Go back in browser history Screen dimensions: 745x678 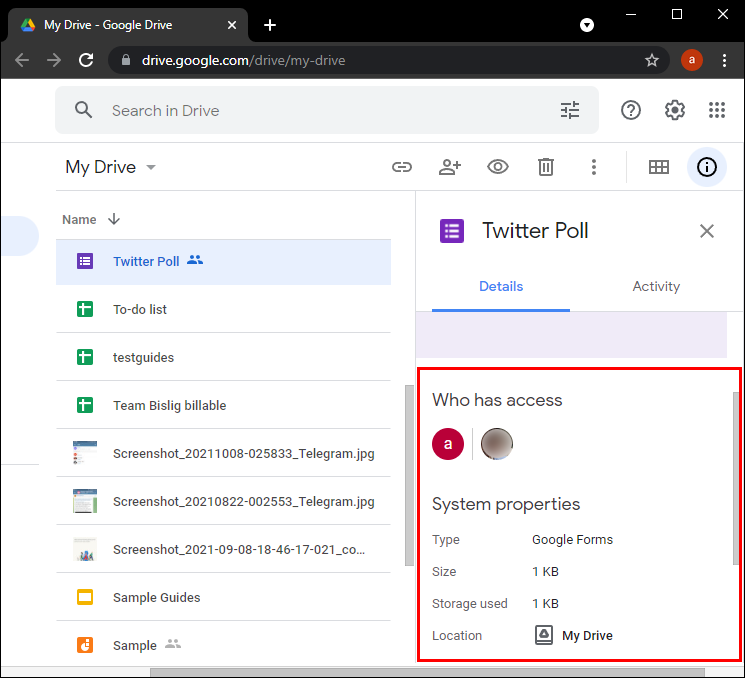tap(22, 60)
